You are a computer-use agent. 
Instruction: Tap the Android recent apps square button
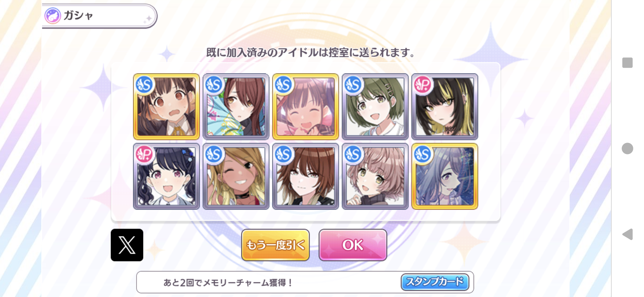point(627,63)
